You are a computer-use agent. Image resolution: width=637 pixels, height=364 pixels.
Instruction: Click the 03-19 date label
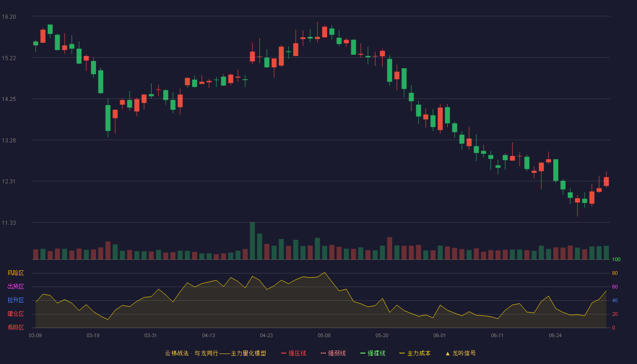(93, 335)
